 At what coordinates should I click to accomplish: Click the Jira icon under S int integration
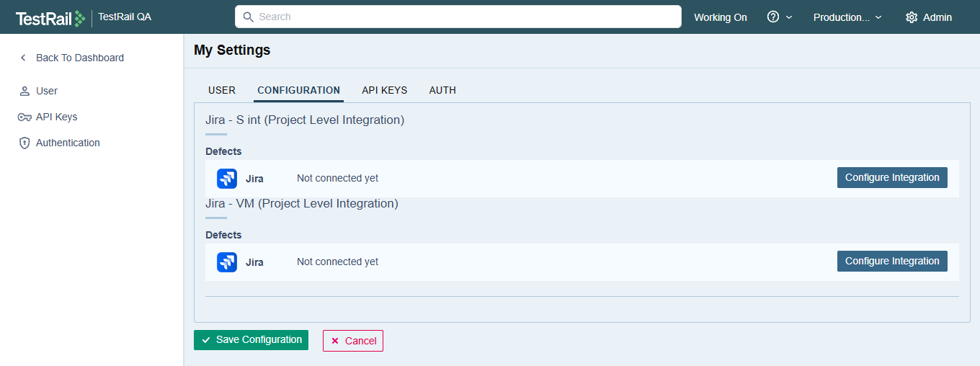[227, 179]
